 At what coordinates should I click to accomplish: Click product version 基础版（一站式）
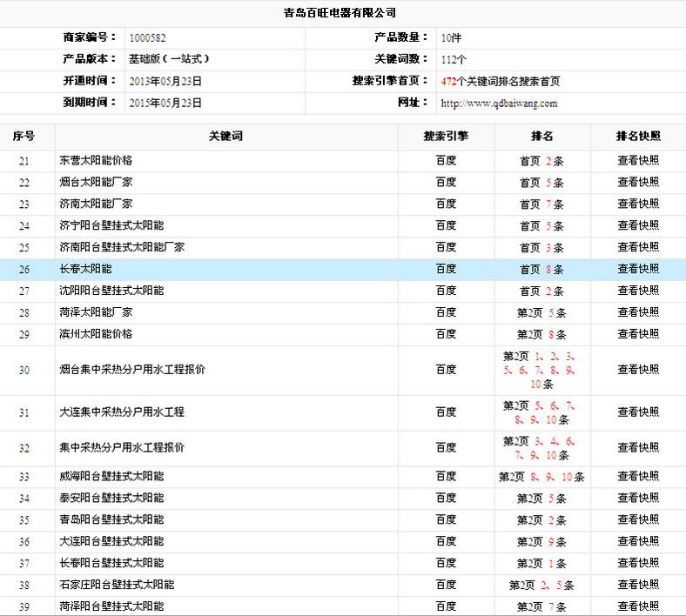(x=169, y=59)
